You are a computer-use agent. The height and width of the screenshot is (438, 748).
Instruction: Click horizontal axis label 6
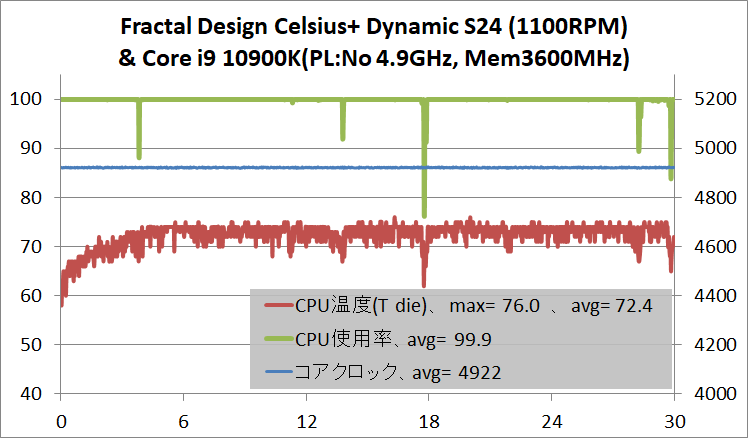(184, 422)
